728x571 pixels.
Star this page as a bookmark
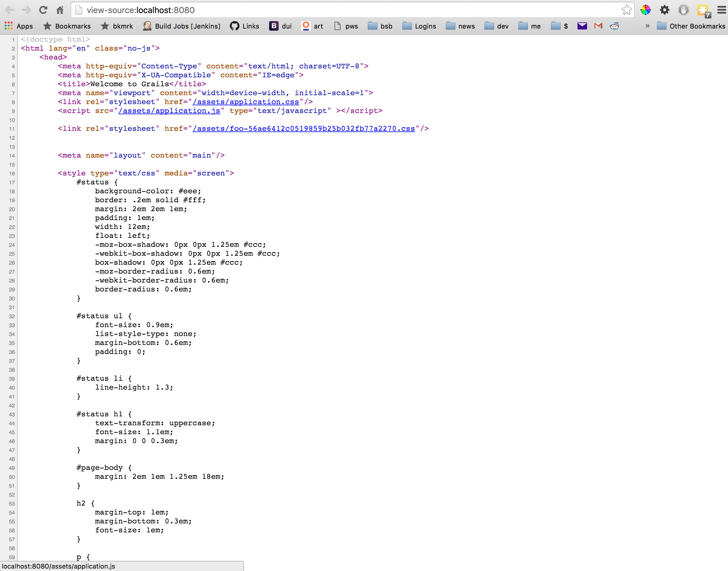[x=626, y=10]
